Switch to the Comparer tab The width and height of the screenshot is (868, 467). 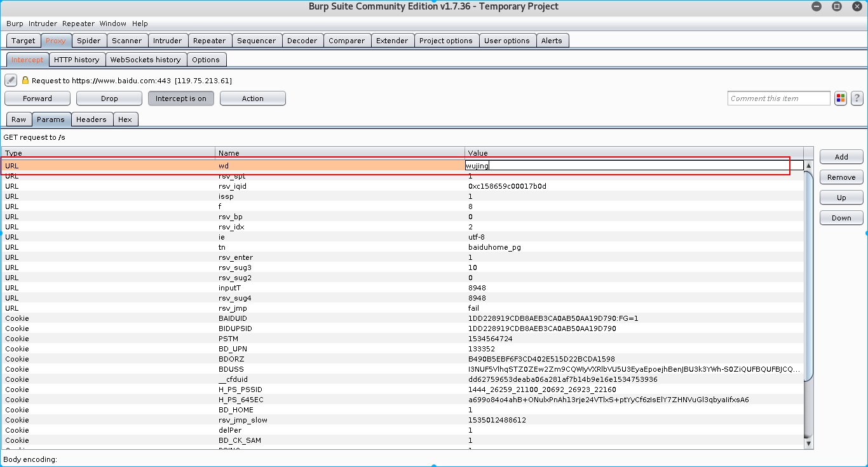point(347,41)
